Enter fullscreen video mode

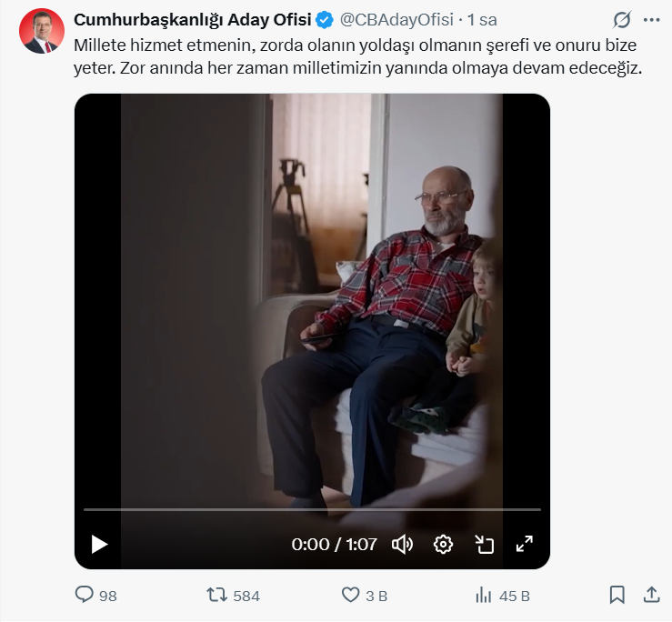tap(525, 544)
